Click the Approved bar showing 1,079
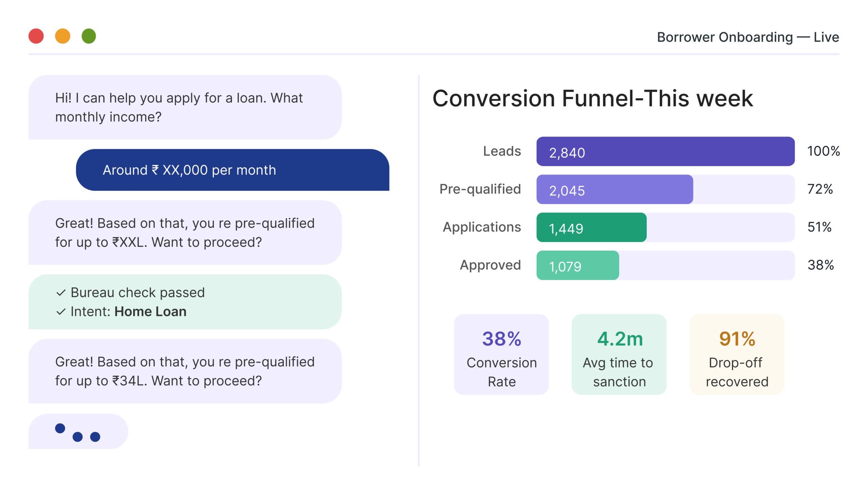 click(577, 265)
